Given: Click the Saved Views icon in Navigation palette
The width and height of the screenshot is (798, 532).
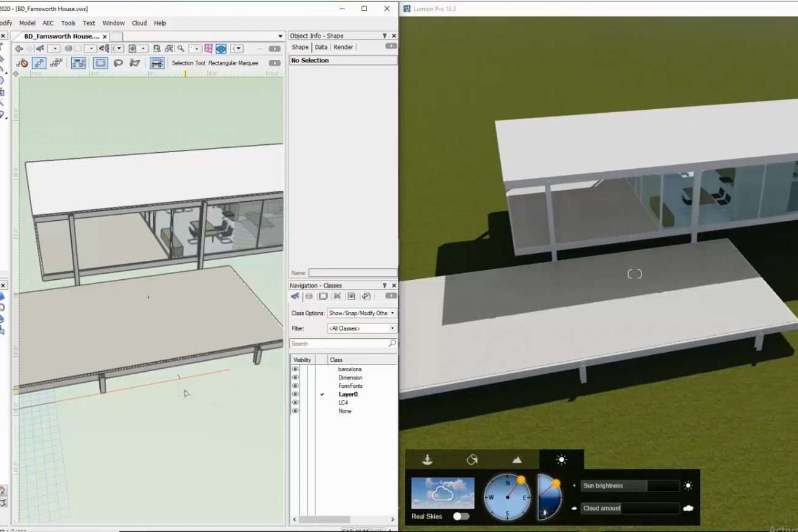Looking at the screenshot, I should pos(351,296).
